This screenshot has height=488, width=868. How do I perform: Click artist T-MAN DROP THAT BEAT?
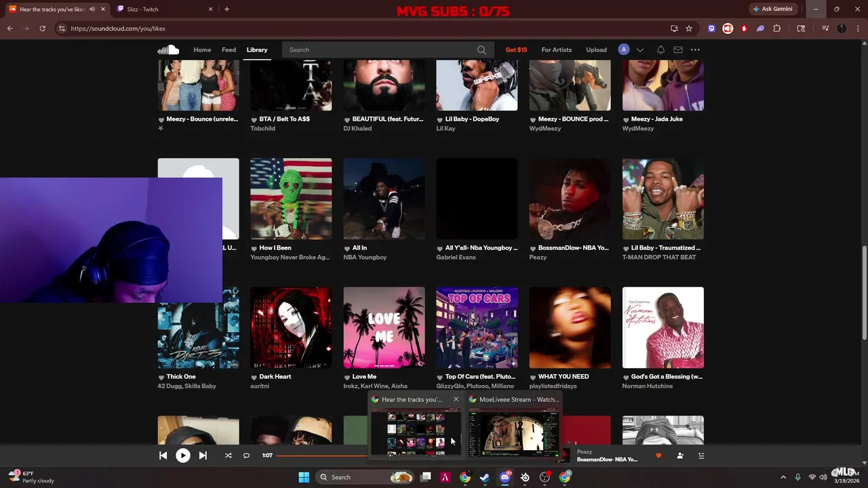coord(659,257)
